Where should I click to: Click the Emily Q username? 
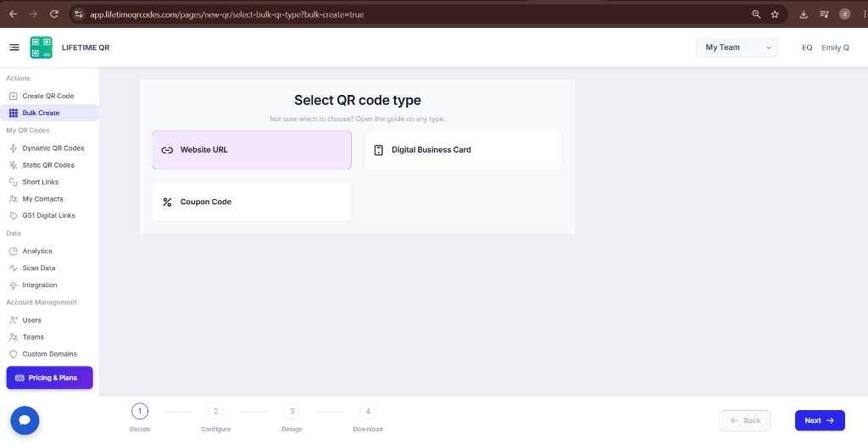pyautogui.click(x=835, y=47)
